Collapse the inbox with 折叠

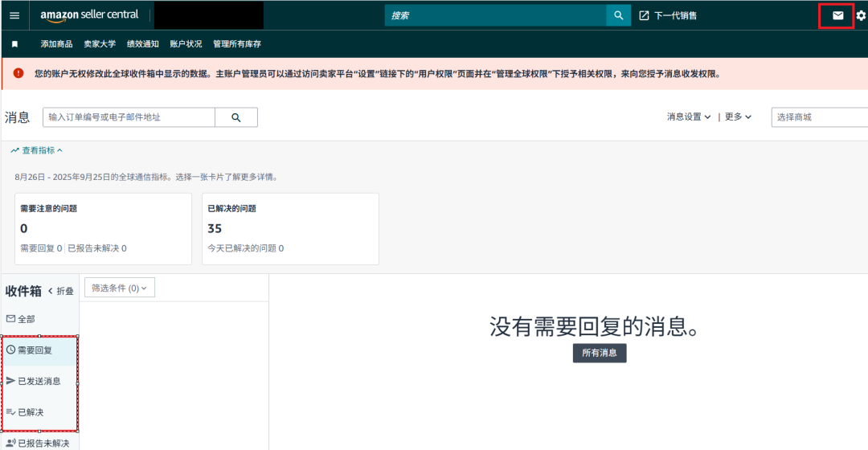tap(61, 291)
